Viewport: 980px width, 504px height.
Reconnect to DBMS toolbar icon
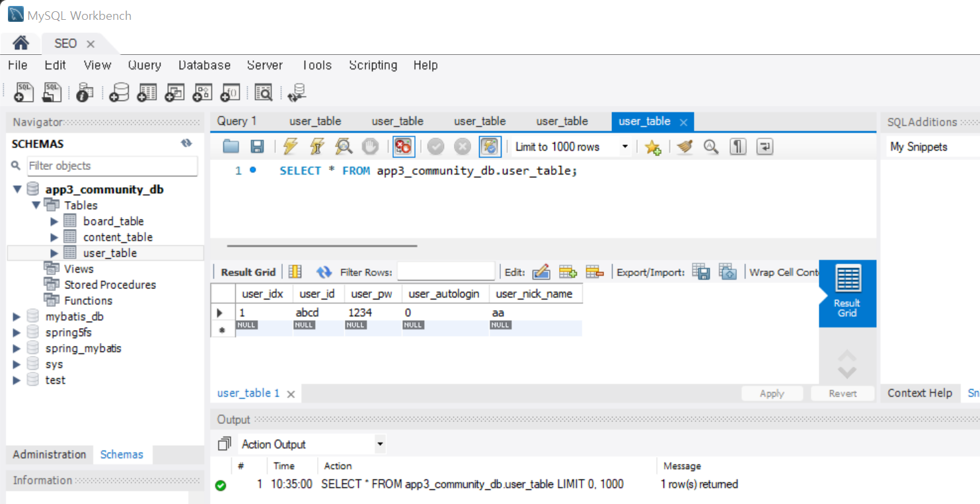click(297, 93)
